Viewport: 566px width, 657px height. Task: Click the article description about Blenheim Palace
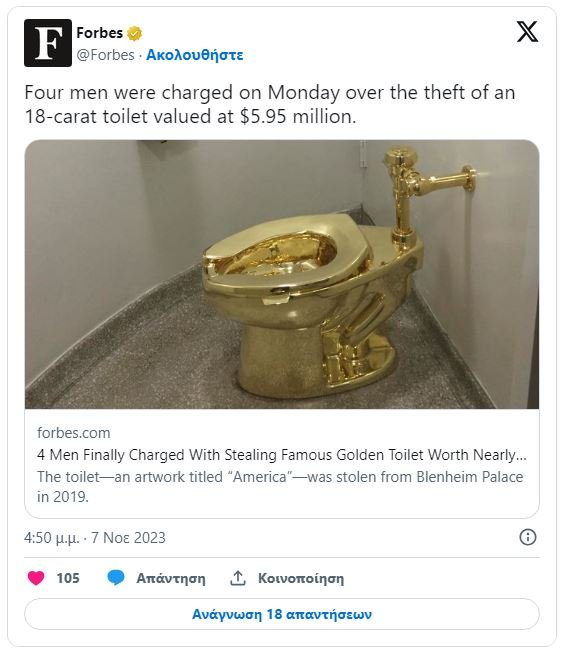coord(280,486)
